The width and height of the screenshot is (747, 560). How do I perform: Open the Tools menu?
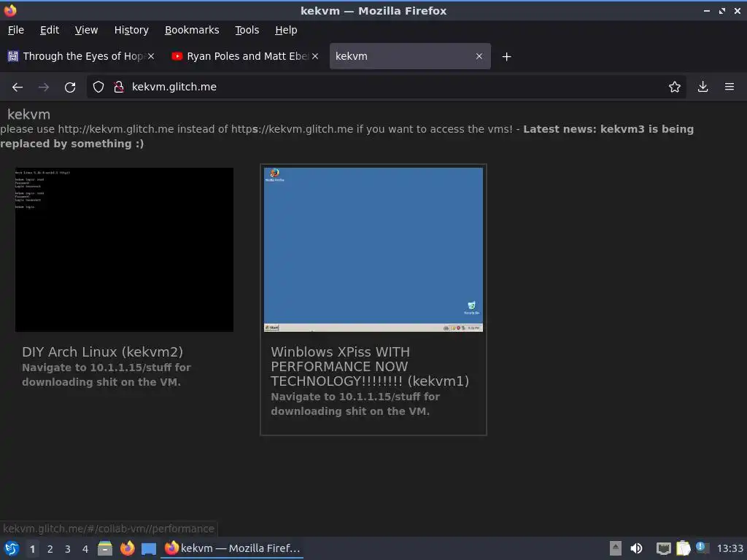[x=247, y=30]
